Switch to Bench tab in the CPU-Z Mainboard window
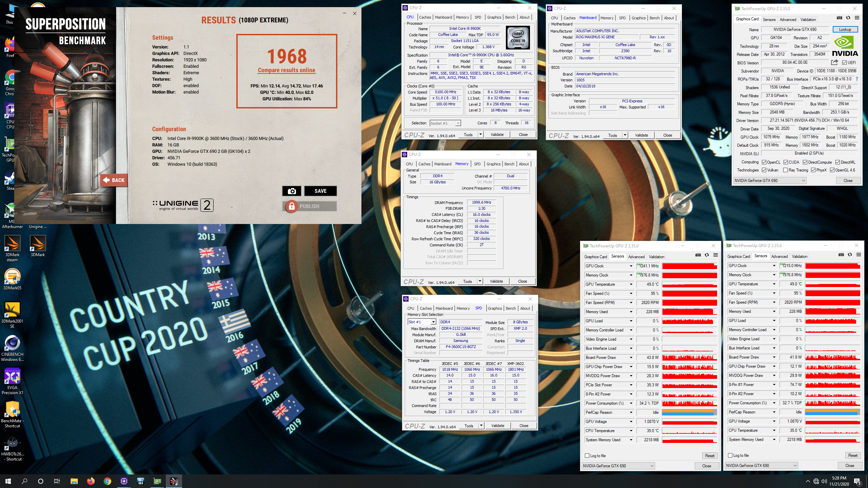Screen dimensions: 868x488 tap(654, 18)
